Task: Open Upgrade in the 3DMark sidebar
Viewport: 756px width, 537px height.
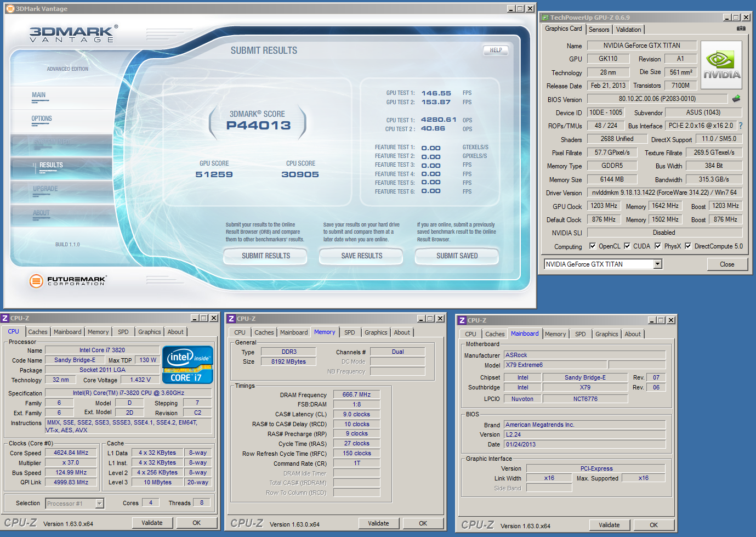Action: (45, 189)
